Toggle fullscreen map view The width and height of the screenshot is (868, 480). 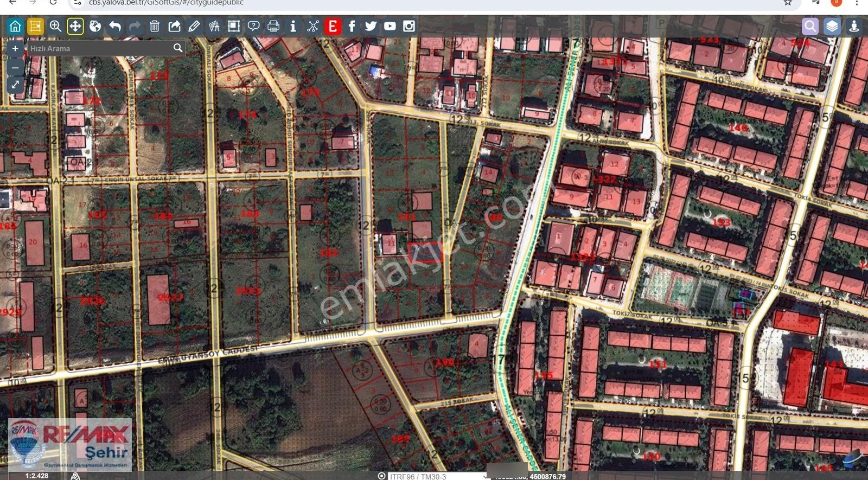tap(15, 85)
